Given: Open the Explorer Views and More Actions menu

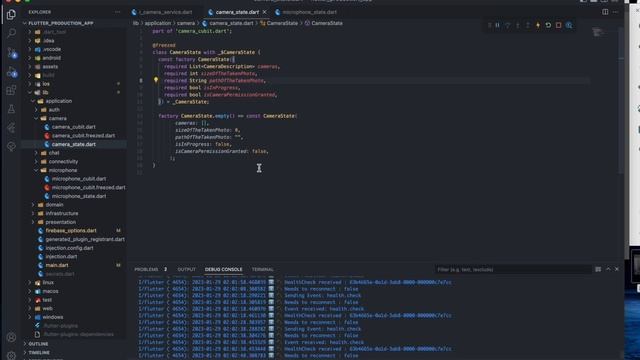Looking at the screenshot, I should [118, 12].
